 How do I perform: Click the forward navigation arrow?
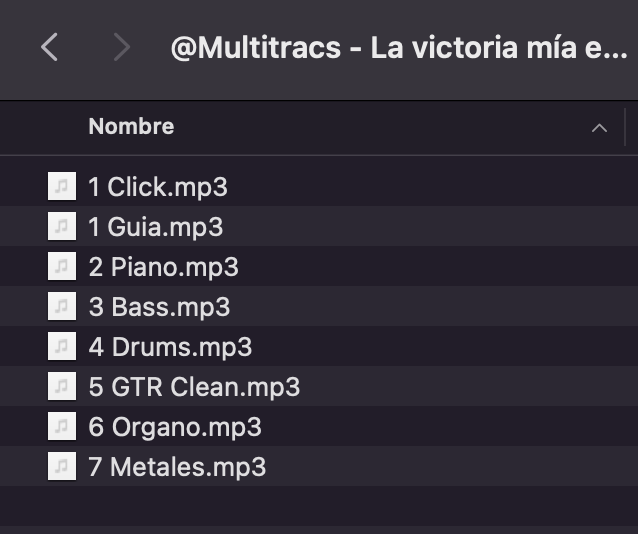(x=122, y=47)
